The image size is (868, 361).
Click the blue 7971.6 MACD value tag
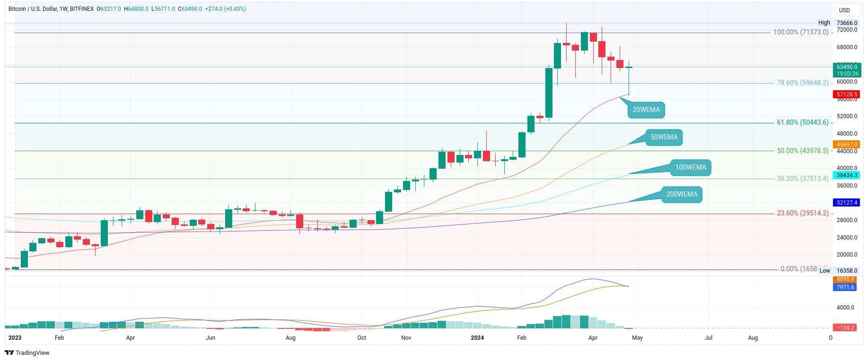pos(845,287)
